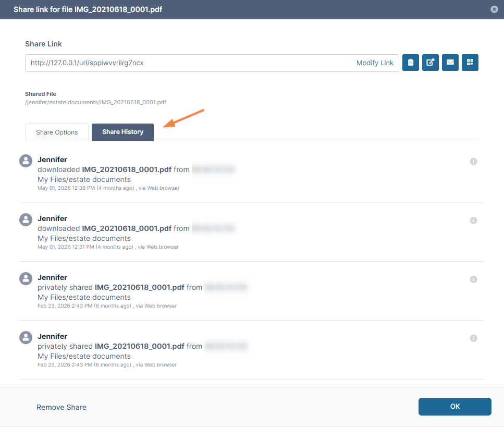Click the shared file path text

[x=96, y=102]
